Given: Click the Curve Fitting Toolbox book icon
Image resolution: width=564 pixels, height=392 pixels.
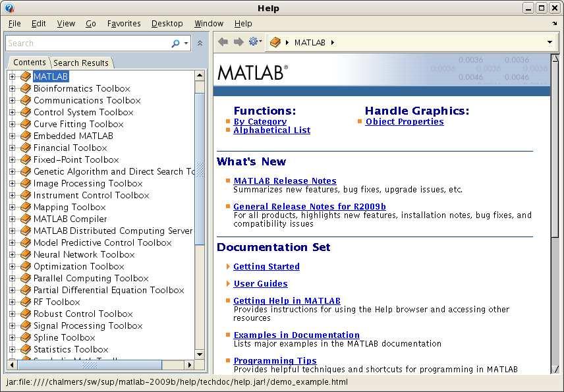Looking at the screenshot, I should pyautogui.click(x=26, y=124).
